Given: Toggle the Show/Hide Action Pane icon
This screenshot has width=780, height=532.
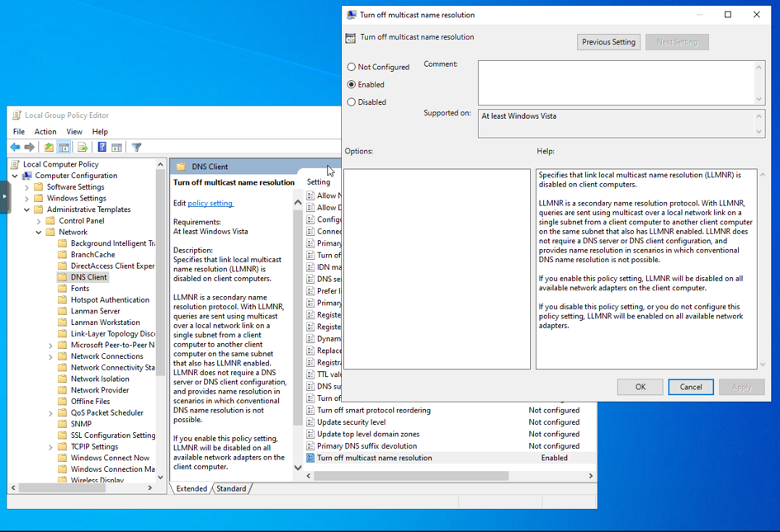Looking at the screenshot, I should pos(117,148).
